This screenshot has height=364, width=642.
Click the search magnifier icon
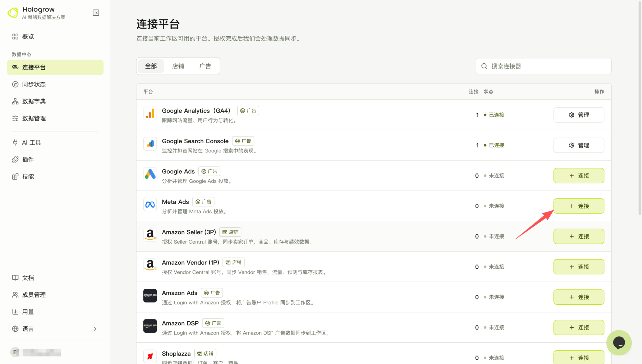pos(484,66)
